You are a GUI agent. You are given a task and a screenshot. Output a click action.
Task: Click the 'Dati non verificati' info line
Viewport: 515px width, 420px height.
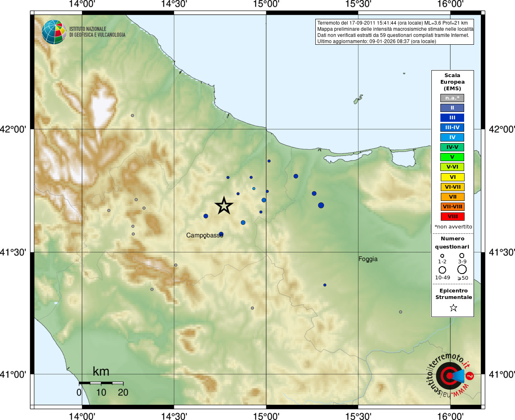click(x=393, y=35)
